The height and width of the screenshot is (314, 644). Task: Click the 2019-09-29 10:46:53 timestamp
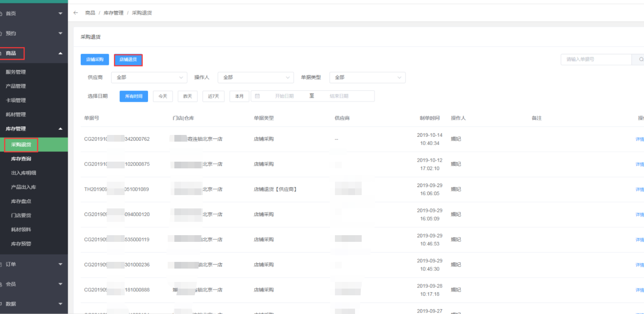(429, 240)
